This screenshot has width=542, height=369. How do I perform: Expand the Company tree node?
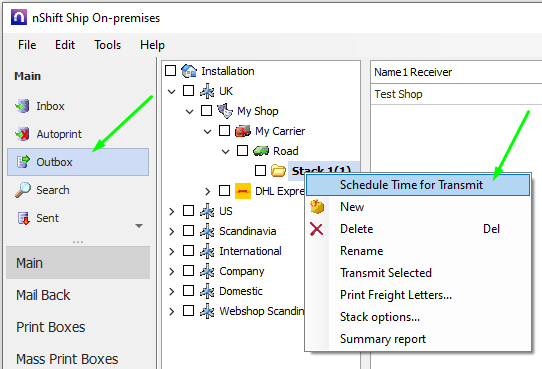point(171,271)
